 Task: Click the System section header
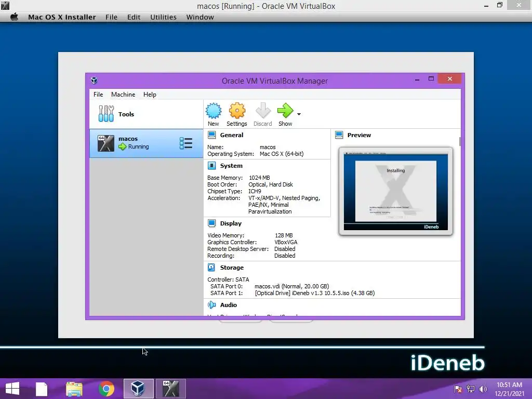tap(231, 166)
